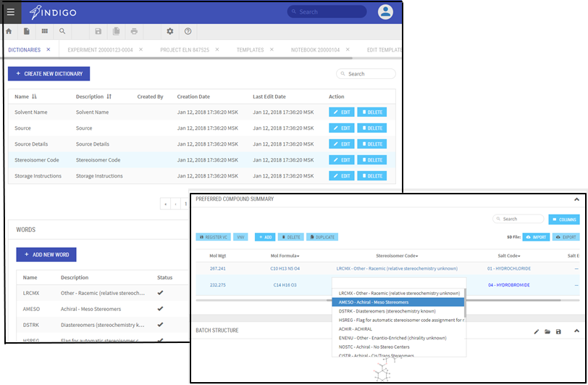Click the new document toolbar icon
This screenshot has height=385, width=588.
(27, 31)
